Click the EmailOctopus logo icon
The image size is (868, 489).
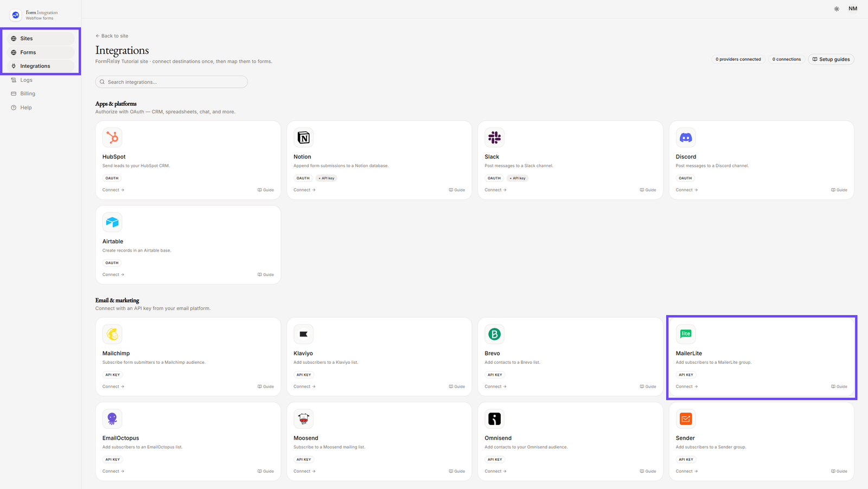(112, 419)
